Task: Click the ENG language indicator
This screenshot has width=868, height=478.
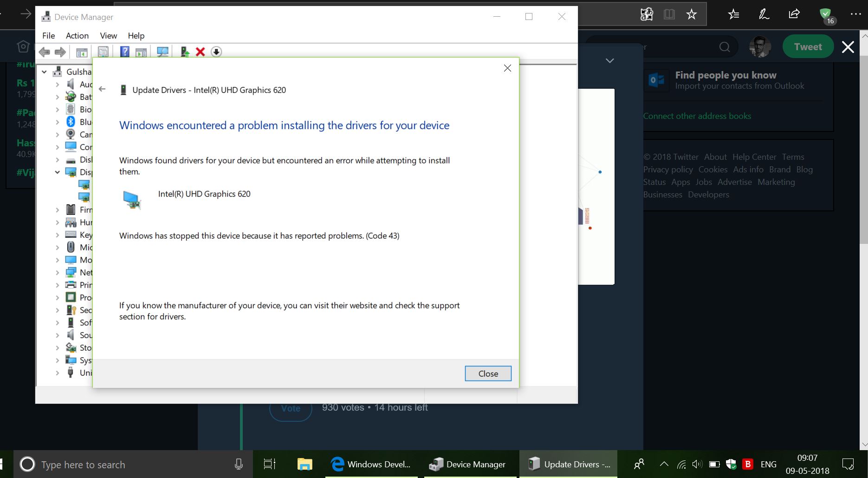Action: [x=768, y=464]
